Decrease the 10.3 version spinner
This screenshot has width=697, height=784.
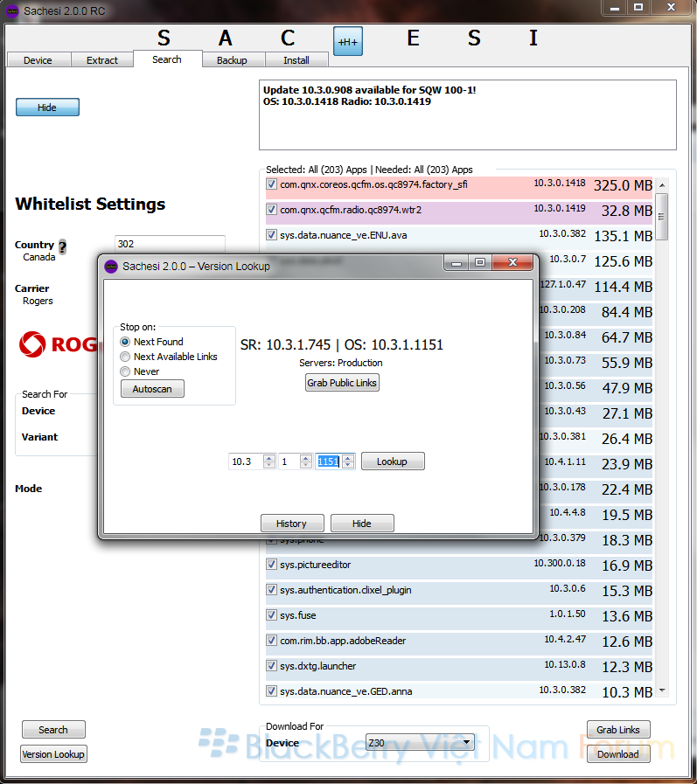coord(269,465)
